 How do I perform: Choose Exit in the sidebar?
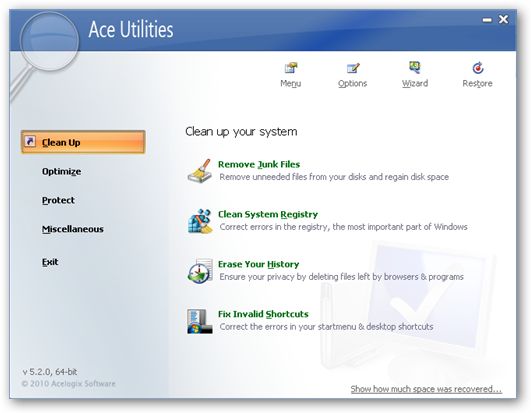pyautogui.click(x=50, y=262)
